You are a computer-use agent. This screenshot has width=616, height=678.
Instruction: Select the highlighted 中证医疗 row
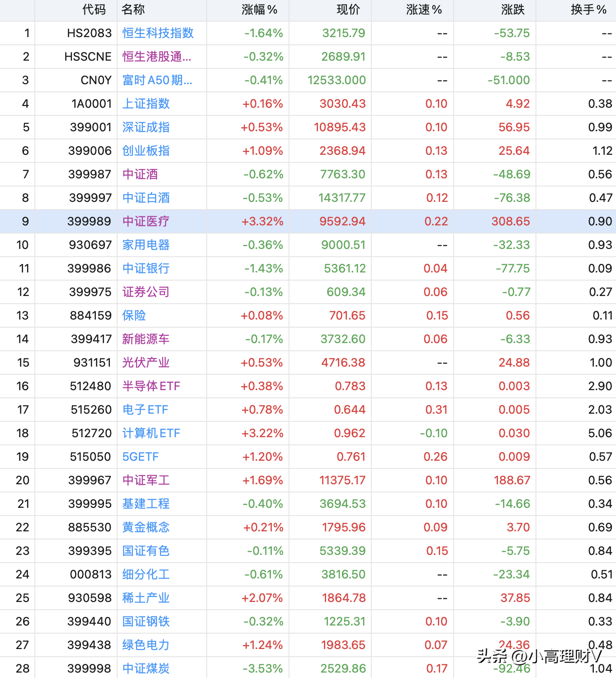[308, 221]
